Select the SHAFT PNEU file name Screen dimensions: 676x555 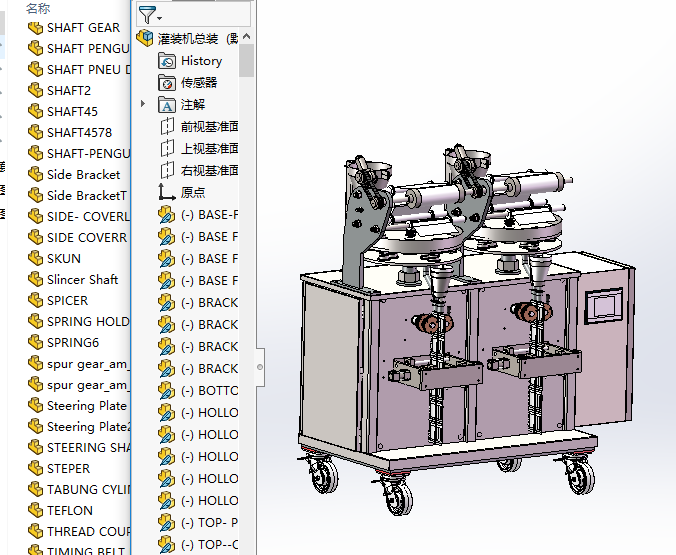point(88,70)
